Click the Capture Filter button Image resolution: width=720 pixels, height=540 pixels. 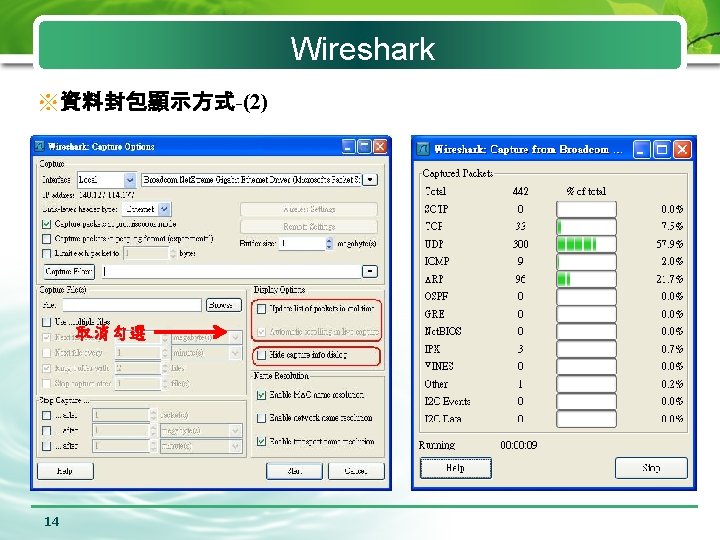(x=69, y=271)
